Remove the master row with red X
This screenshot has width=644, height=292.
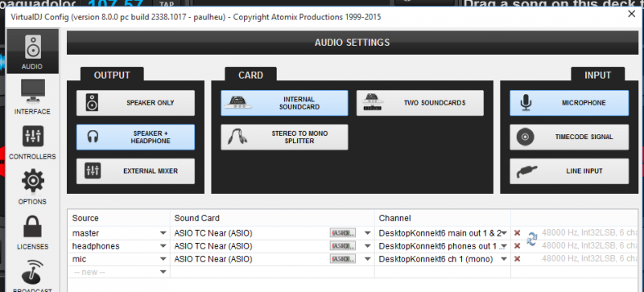[518, 232]
